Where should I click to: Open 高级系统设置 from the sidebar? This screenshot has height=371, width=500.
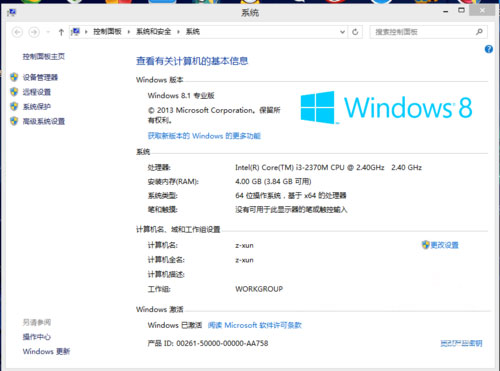44,121
